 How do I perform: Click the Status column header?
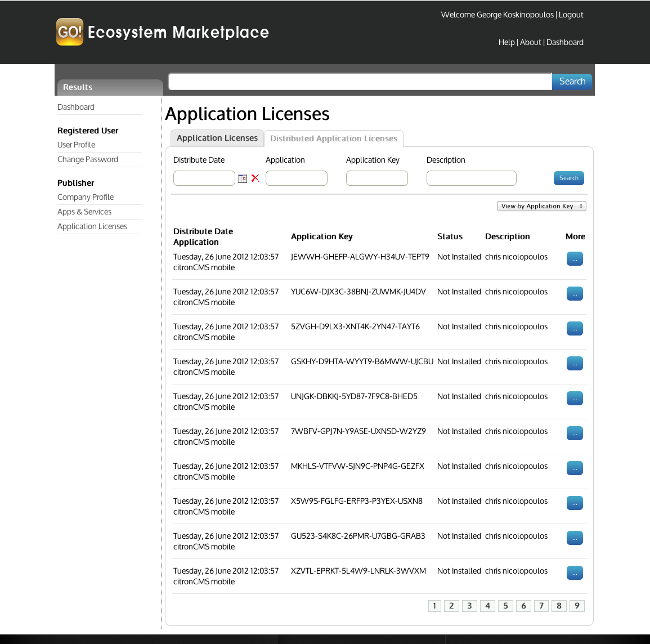coord(450,236)
